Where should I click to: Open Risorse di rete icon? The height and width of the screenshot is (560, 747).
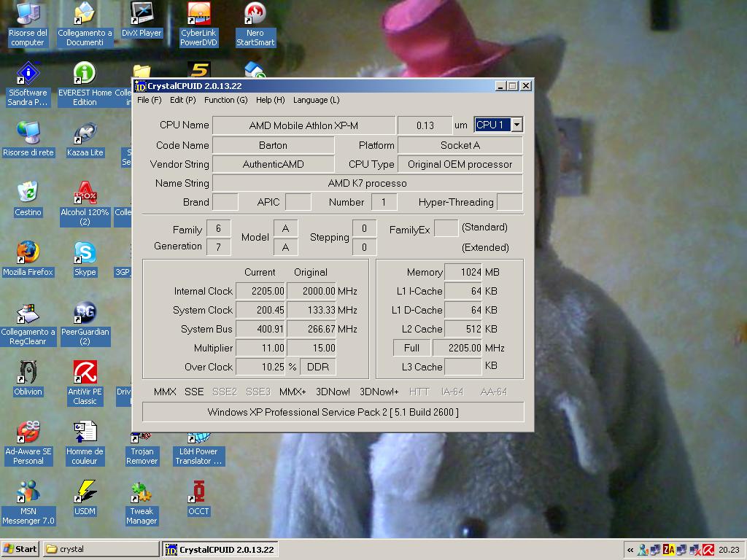coord(28,139)
